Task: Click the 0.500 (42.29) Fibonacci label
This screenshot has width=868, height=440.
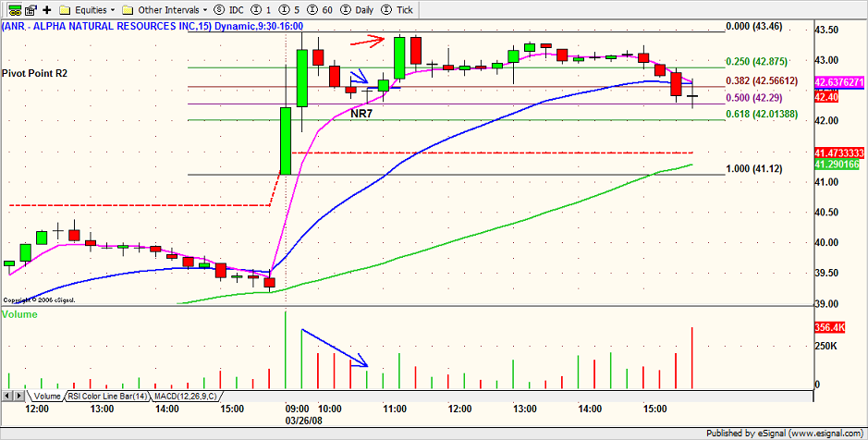Action: click(754, 98)
